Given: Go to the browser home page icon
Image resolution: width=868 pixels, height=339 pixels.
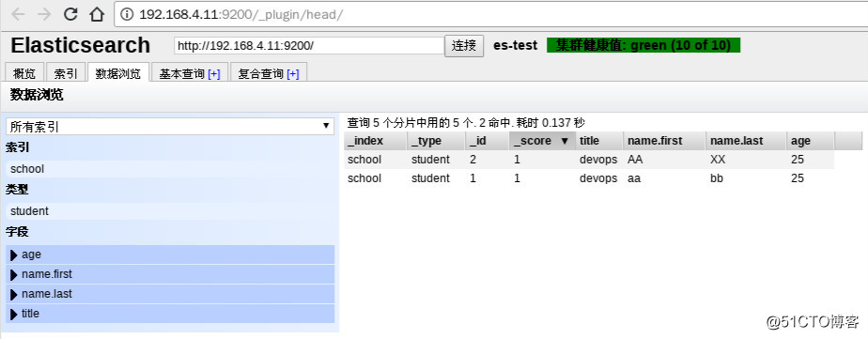Looking at the screenshot, I should point(97,14).
